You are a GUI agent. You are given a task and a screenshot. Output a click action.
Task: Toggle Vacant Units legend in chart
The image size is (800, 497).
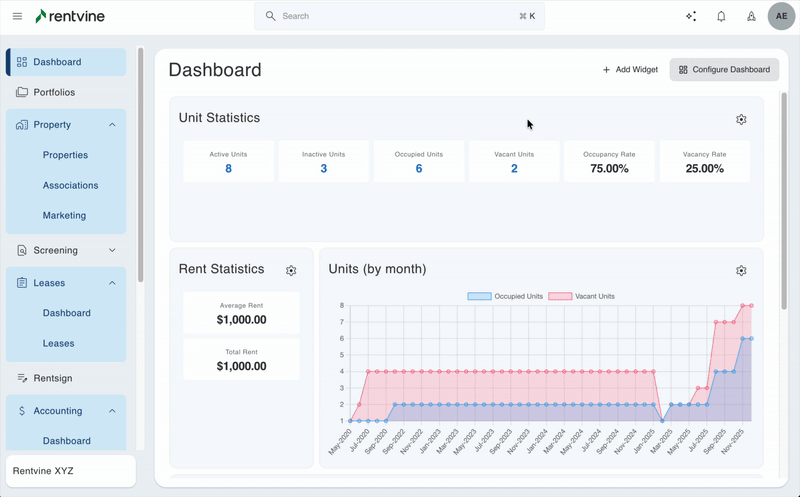click(585, 296)
